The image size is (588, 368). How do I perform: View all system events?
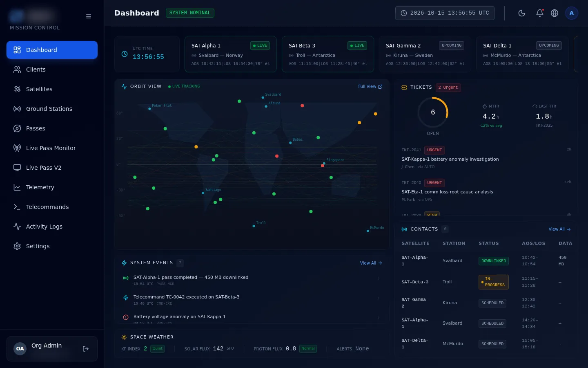click(x=371, y=263)
